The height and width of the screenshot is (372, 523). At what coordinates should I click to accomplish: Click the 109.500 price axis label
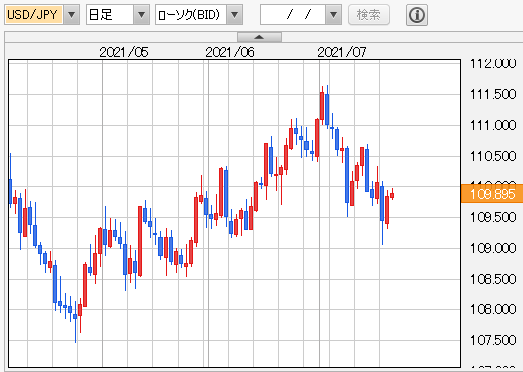pos(493,218)
